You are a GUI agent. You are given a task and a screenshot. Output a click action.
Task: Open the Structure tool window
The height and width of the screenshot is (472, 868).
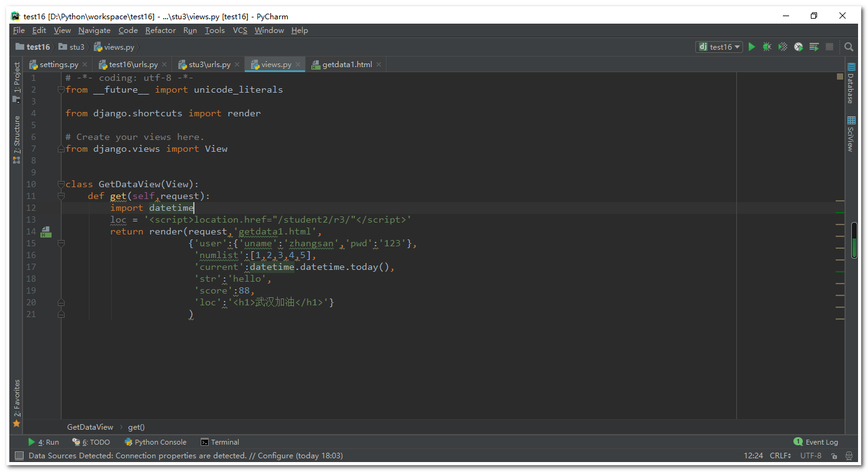click(x=17, y=139)
